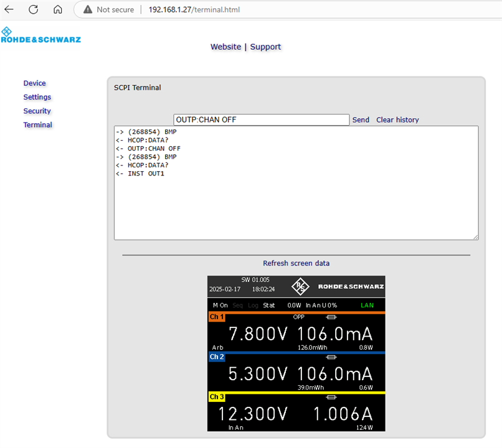Open the Settings page in the sidebar

coord(37,97)
